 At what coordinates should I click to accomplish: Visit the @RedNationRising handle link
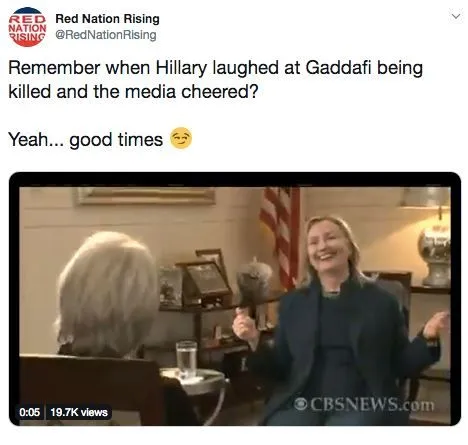point(106,35)
